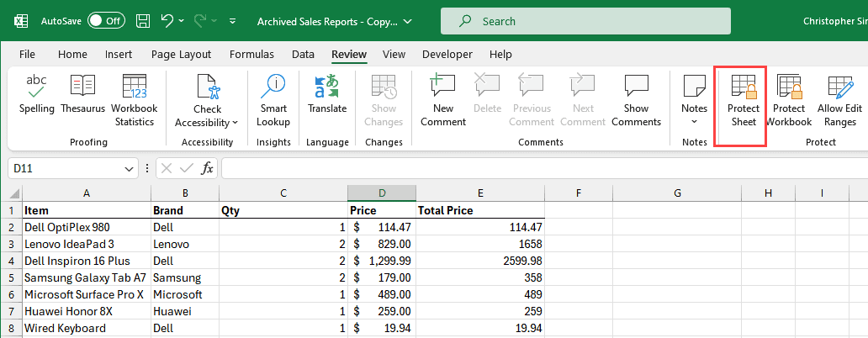
Task: Select the cell Lenovo IdeaPad 3
Action: (x=87, y=244)
